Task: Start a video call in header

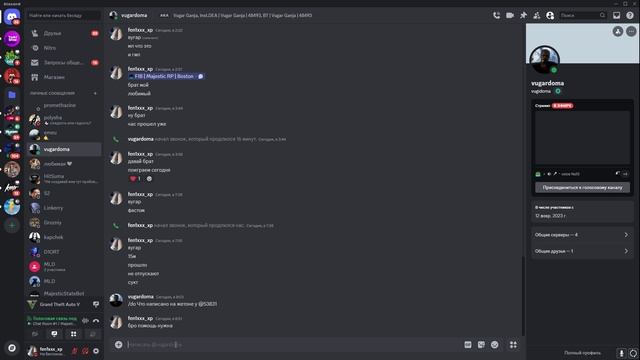Action: point(510,16)
